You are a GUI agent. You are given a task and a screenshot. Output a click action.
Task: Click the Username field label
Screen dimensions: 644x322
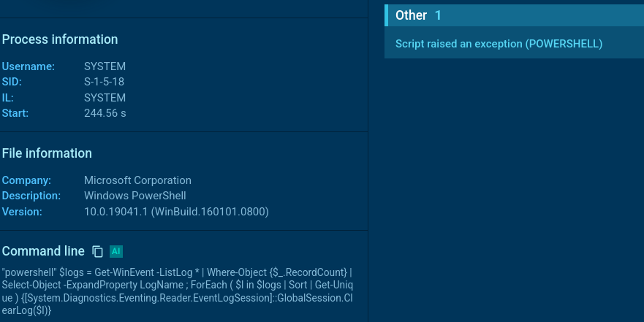point(29,66)
